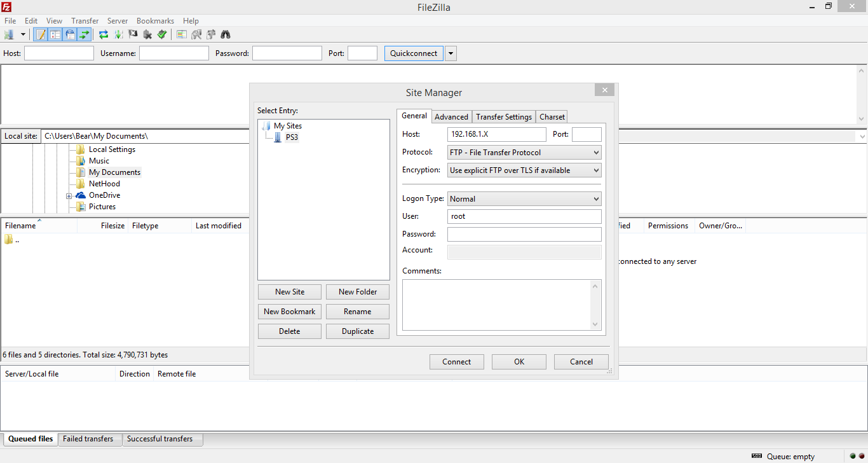This screenshot has width=868, height=463.
Task: Open directory listing filters icon
Action: [181, 34]
